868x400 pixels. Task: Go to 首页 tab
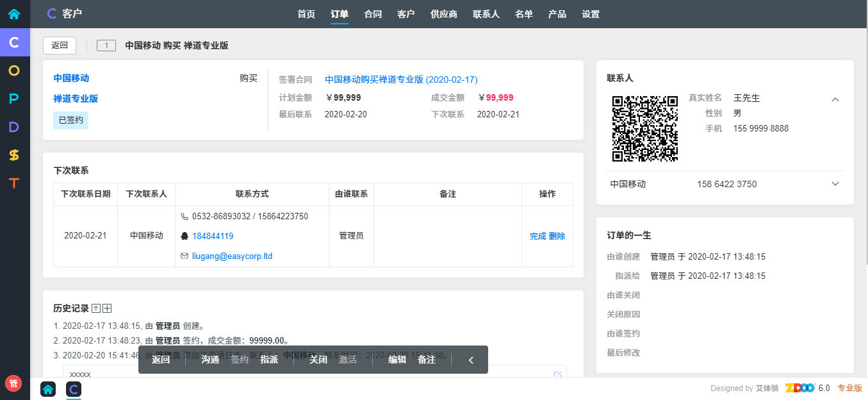[x=306, y=14]
